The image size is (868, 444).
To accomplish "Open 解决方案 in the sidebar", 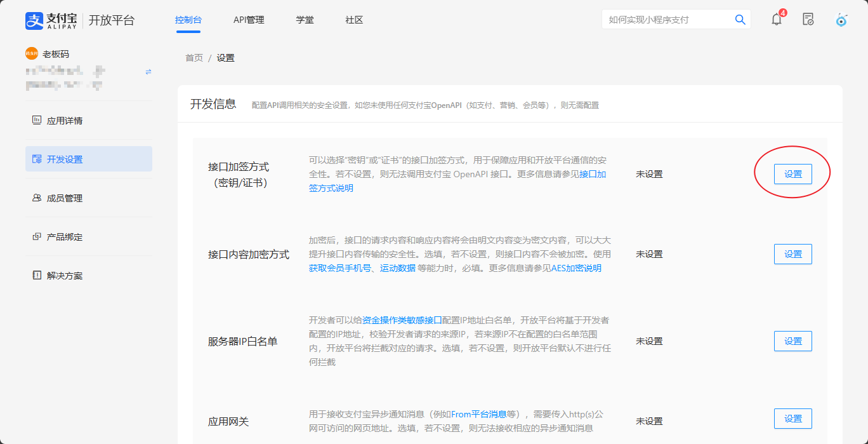I will click(64, 276).
